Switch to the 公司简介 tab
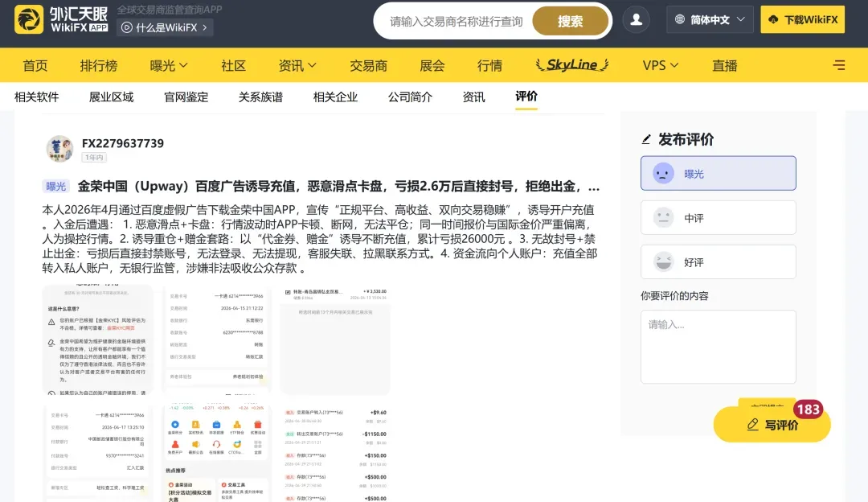Image resolution: width=868 pixels, height=502 pixels. click(410, 97)
